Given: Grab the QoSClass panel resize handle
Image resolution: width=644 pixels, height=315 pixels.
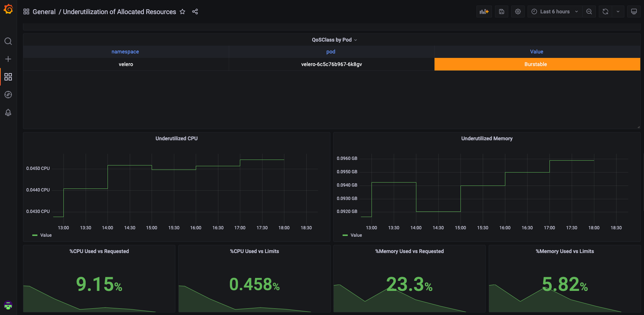Looking at the screenshot, I should tap(638, 127).
